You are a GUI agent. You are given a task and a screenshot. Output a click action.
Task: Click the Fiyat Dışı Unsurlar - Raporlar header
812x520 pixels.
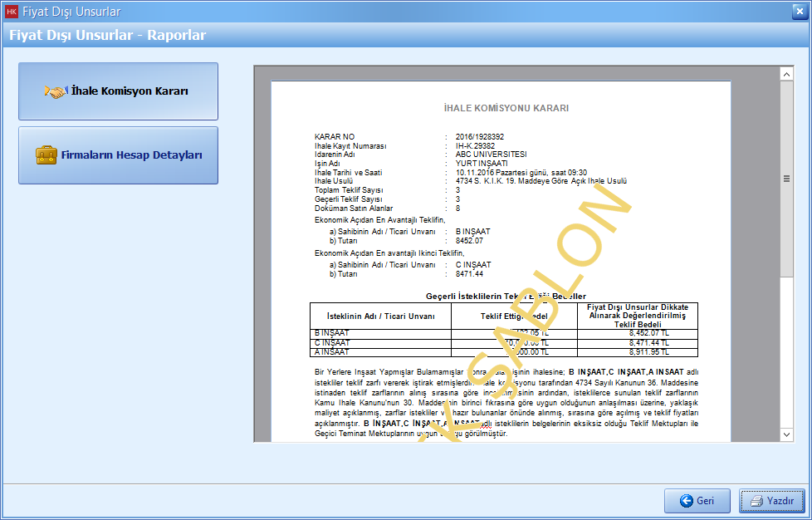(x=108, y=36)
